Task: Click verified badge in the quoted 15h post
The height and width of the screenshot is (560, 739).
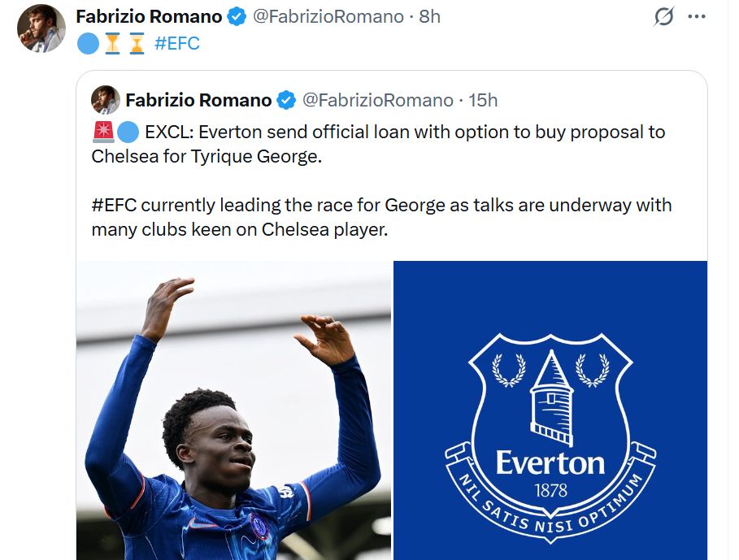Action: (x=286, y=100)
